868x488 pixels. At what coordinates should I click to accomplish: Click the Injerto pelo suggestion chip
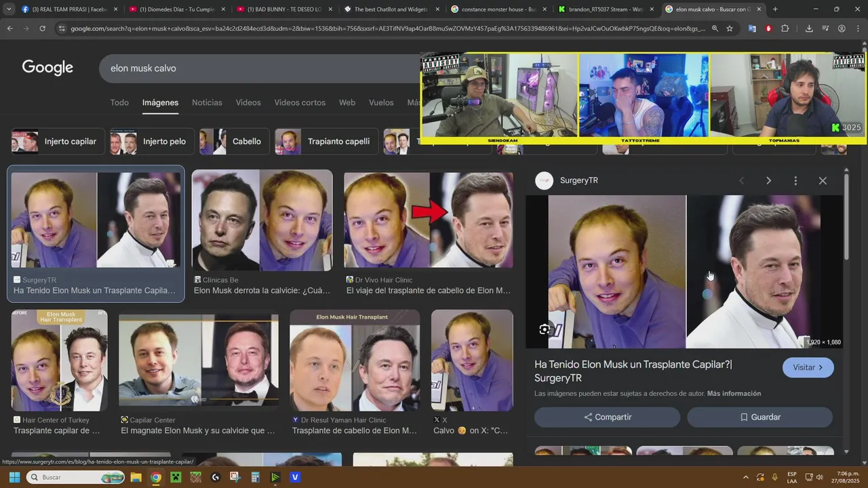(x=151, y=142)
